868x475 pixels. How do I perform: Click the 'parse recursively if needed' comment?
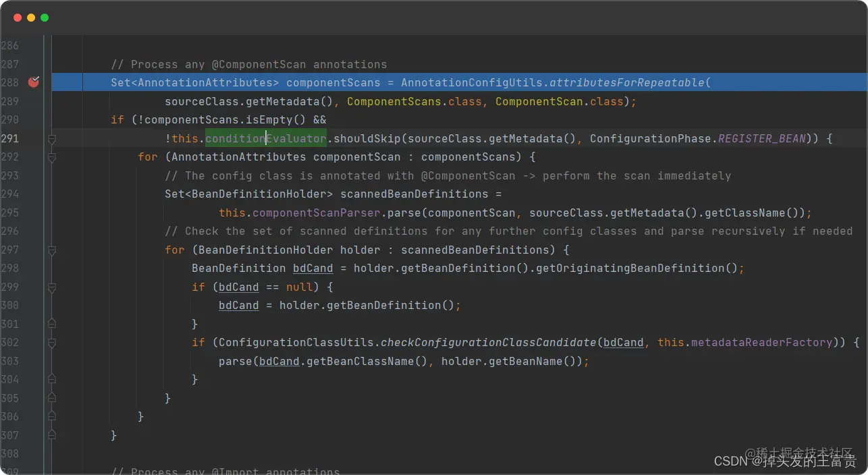[762, 231]
